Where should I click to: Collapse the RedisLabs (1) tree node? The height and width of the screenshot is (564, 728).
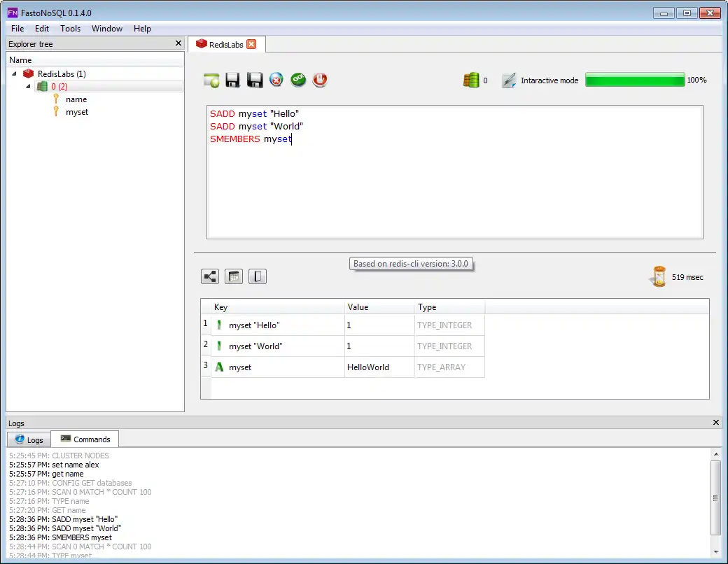click(x=14, y=73)
